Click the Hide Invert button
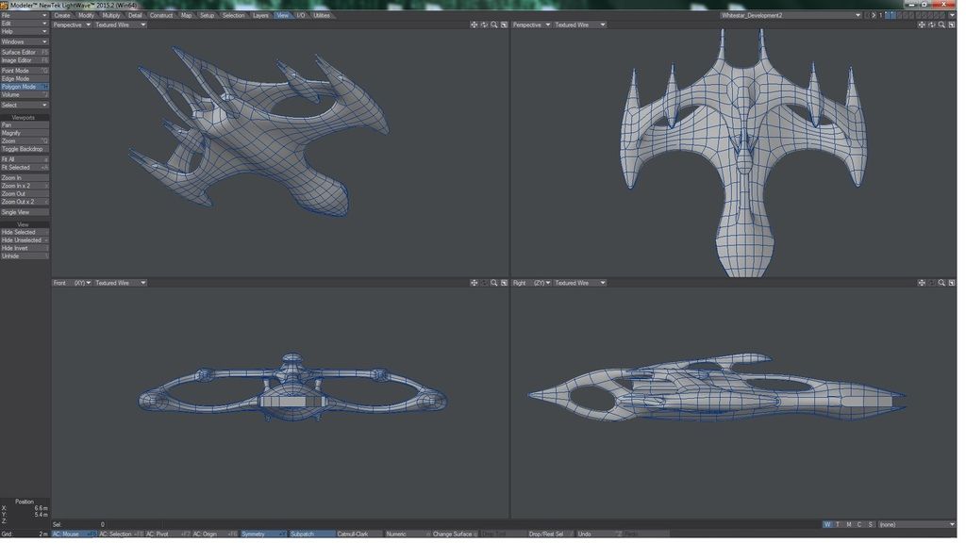Viewport: 966px width, 560px height. point(25,248)
